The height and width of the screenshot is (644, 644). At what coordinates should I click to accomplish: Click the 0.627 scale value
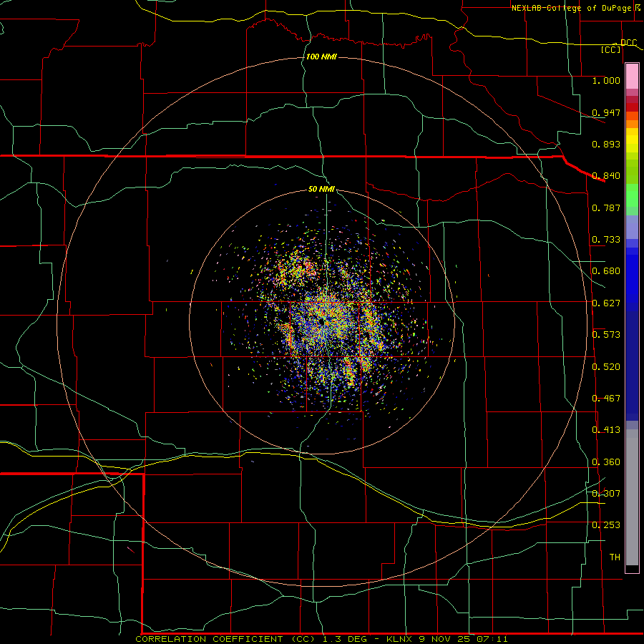tap(606, 303)
